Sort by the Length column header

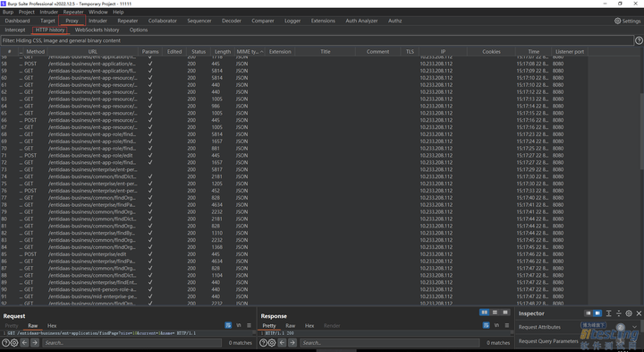(x=223, y=51)
